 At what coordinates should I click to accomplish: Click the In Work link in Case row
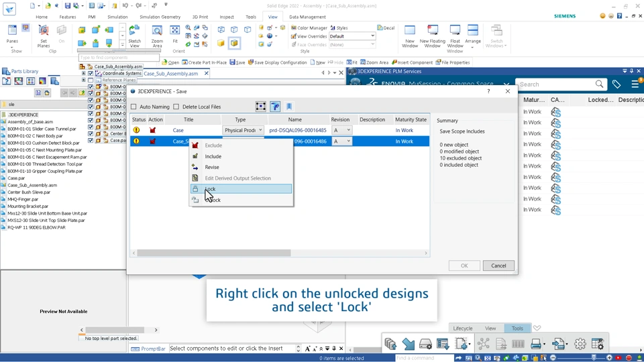(404, 130)
